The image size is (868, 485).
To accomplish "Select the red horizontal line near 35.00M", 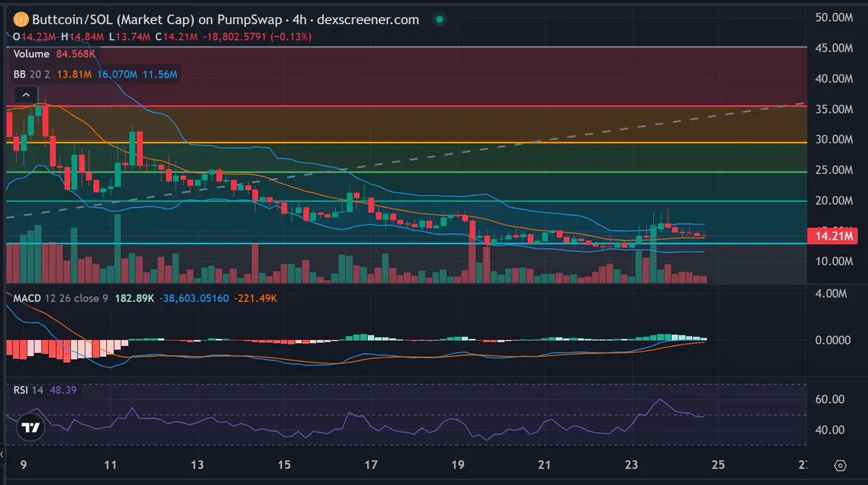I will [x=405, y=106].
